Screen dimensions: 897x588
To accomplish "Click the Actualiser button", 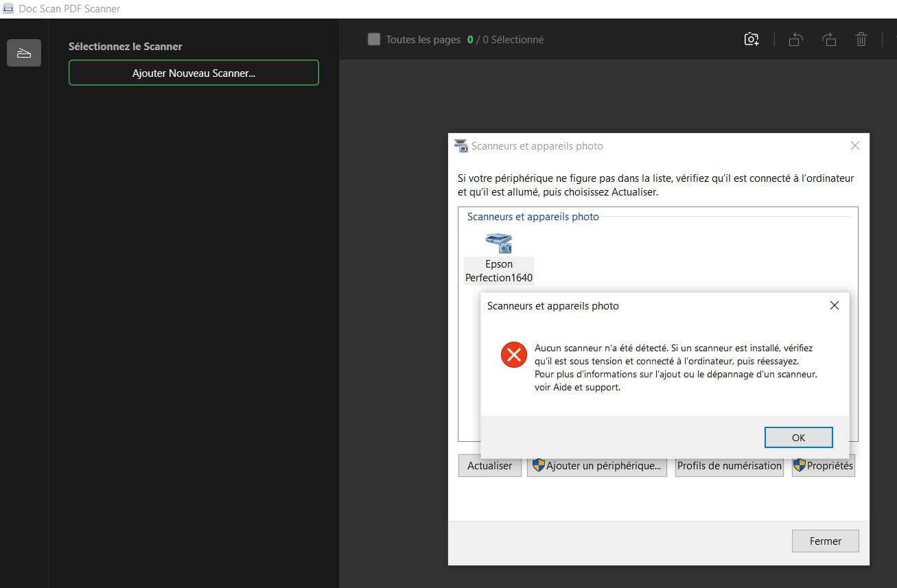I will [490, 465].
